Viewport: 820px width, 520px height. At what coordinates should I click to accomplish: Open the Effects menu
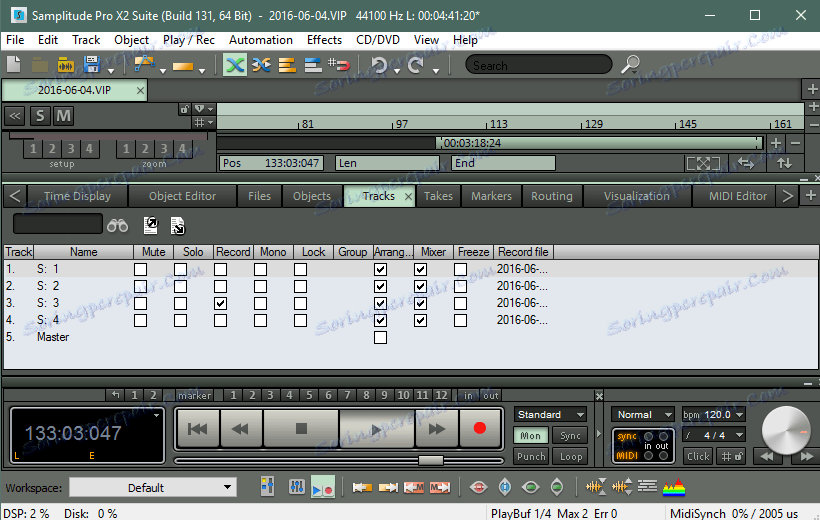[x=324, y=40]
